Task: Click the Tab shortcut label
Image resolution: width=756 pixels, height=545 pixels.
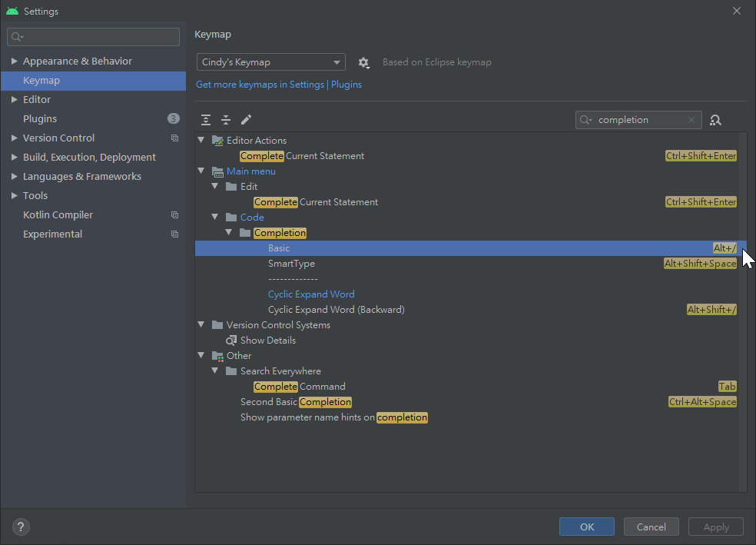Action: tap(727, 387)
